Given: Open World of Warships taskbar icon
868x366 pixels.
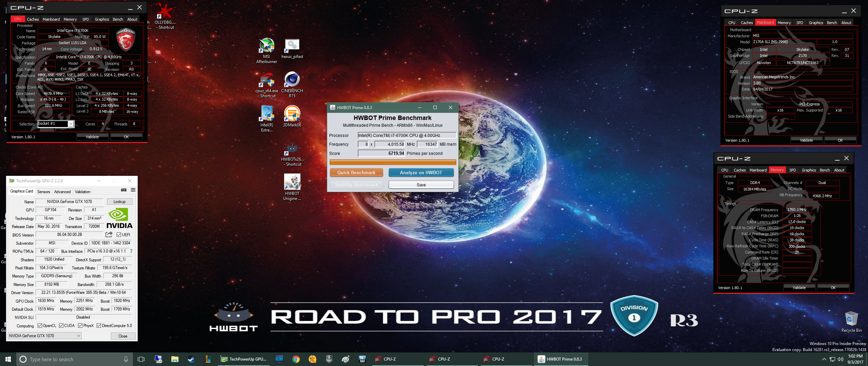Looking at the screenshot, I should [x=329, y=359].
